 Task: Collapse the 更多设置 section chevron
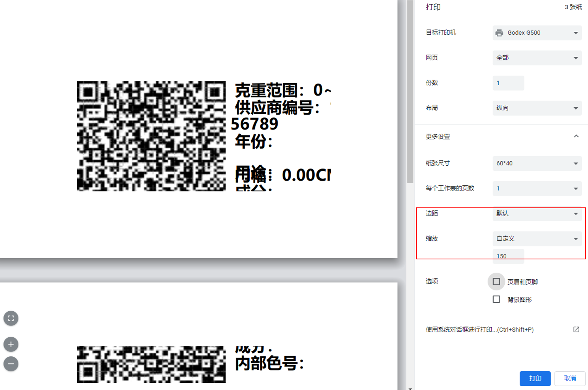576,136
